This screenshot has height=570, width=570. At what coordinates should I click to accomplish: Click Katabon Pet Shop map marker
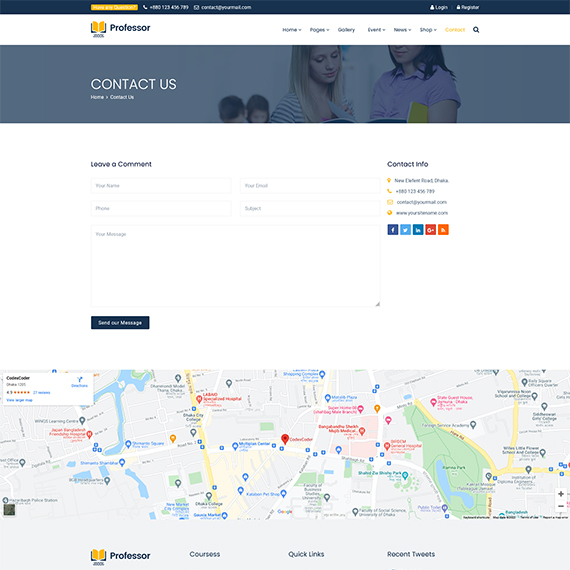[283, 493]
